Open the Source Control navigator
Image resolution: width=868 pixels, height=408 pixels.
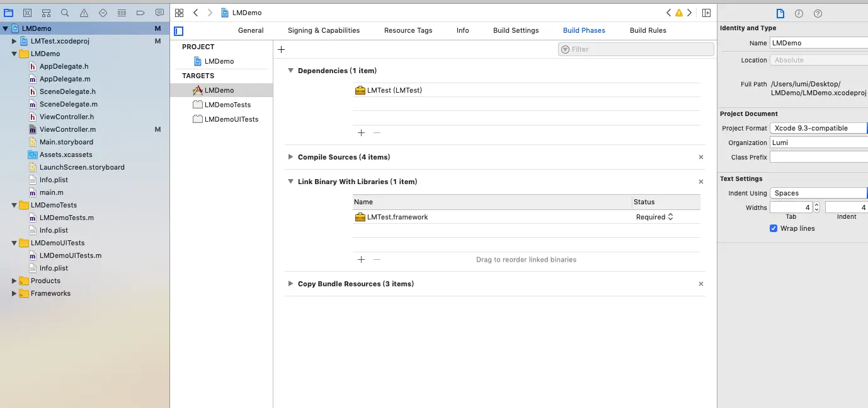27,13
